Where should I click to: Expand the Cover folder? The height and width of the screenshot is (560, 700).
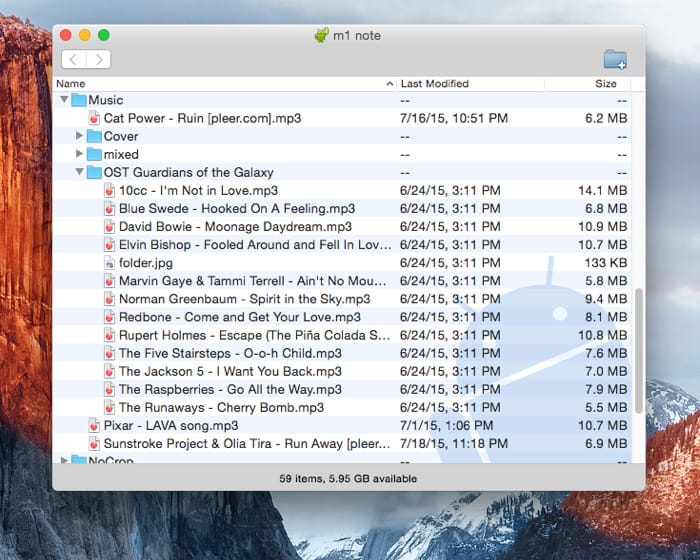pos(79,135)
